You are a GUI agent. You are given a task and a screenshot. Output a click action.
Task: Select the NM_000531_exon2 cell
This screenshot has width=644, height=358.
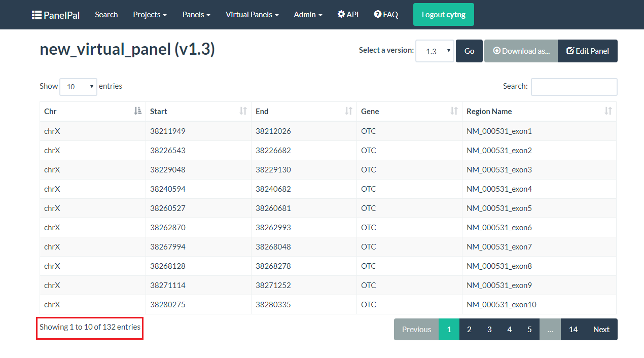[539, 151]
